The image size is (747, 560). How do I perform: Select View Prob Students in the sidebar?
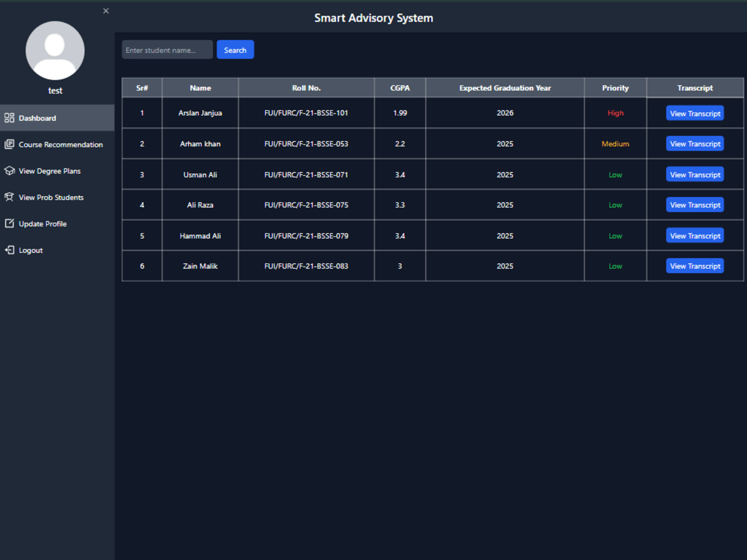pyautogui.click(x=57, y=197)
